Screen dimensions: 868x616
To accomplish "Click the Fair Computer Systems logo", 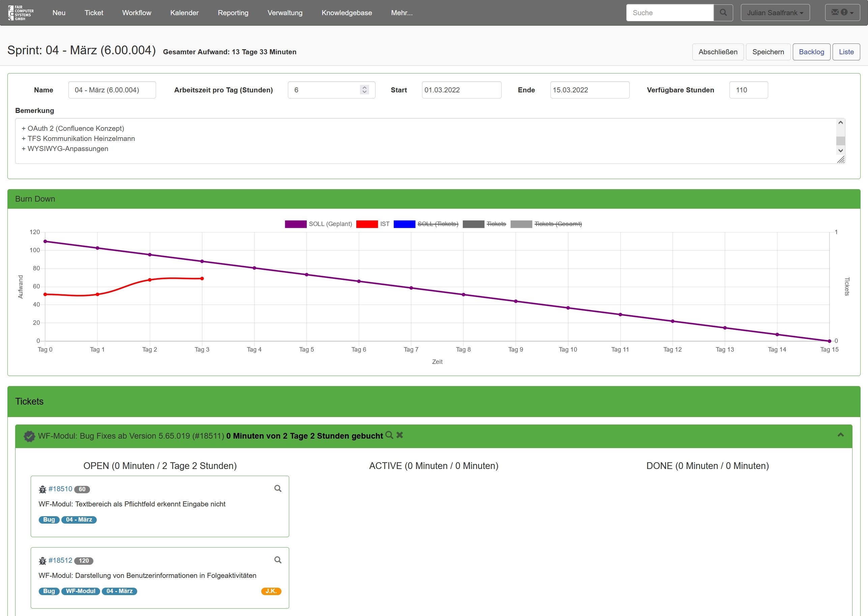I will coord(21,12).
